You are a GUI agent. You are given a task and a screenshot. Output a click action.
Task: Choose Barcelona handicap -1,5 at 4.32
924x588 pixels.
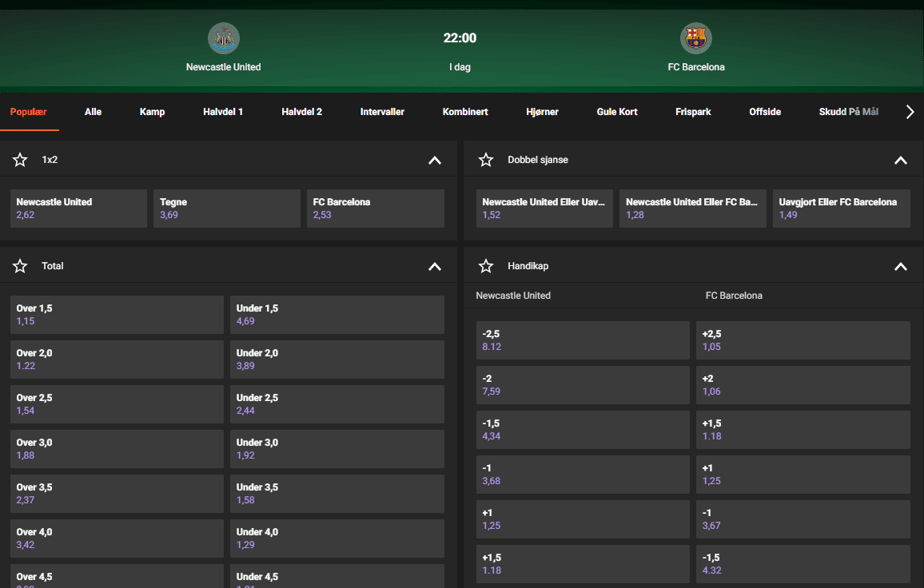click(803, 564)
